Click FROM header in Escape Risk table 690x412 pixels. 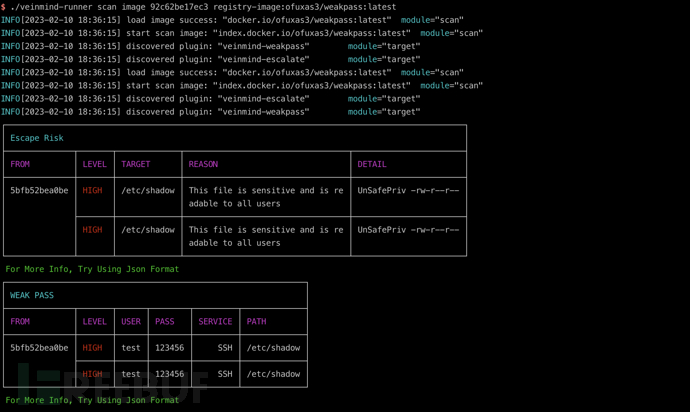click(x=20, y=164)
